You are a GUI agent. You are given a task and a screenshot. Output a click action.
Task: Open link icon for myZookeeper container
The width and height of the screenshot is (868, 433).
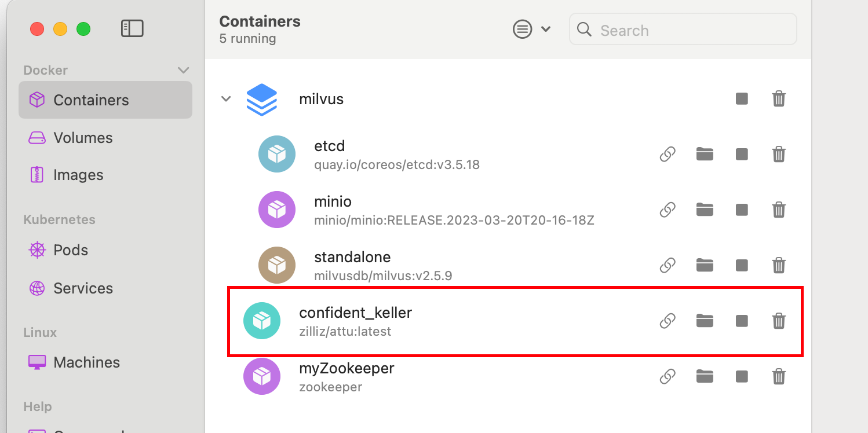668,377
